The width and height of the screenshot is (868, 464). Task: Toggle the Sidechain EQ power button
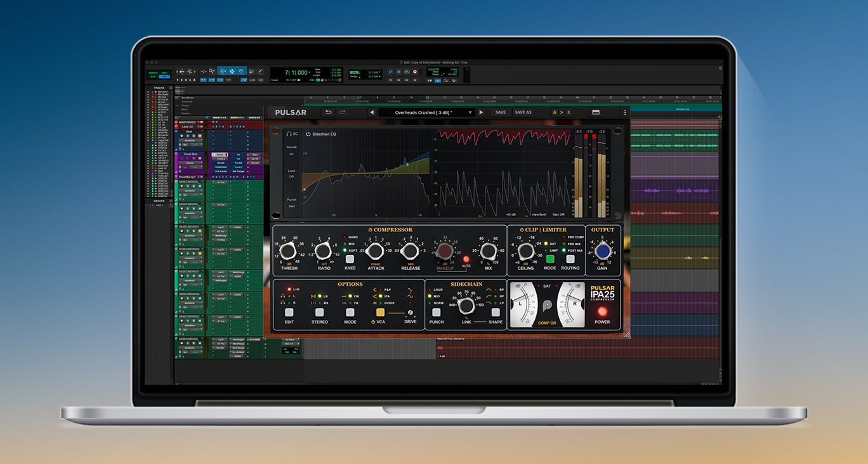click(x=308, y=134)
